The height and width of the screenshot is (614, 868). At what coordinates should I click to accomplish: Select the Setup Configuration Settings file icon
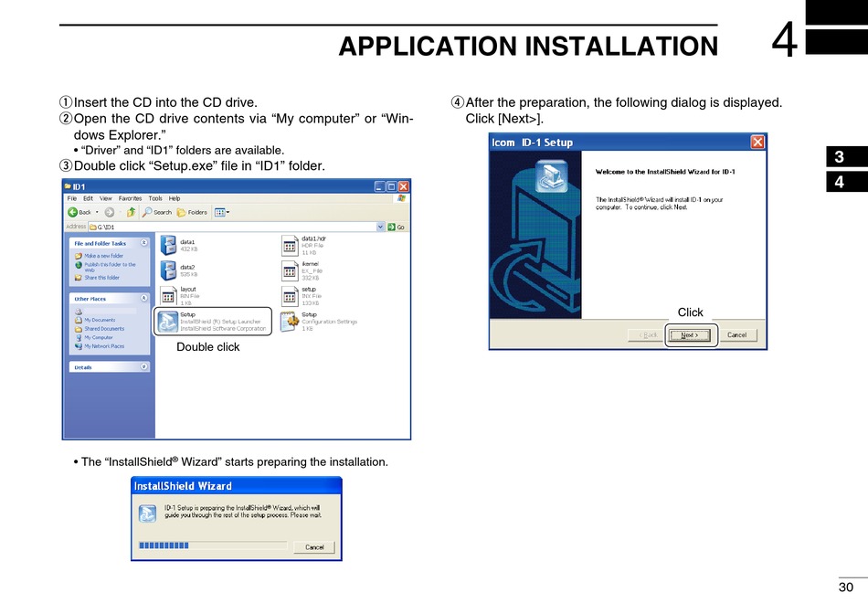[290, 322]
